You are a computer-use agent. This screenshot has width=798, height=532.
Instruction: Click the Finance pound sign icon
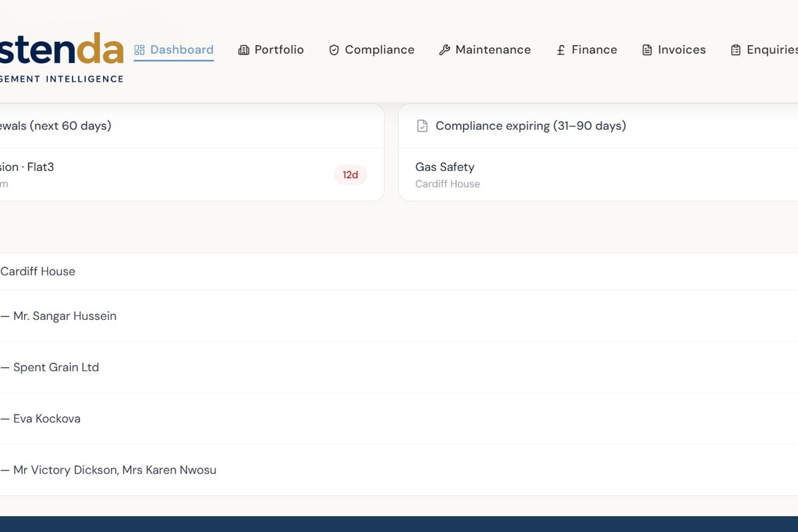pyautogui.click(x=561, y=50)
